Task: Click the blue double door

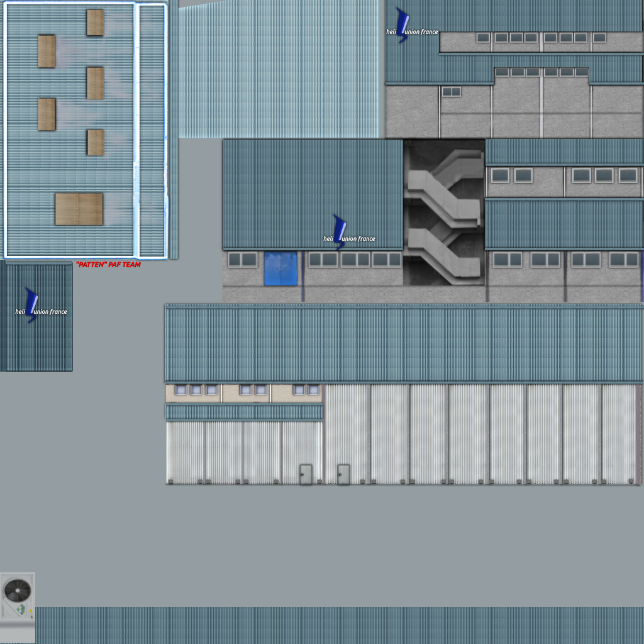Action: click(280, 269)
